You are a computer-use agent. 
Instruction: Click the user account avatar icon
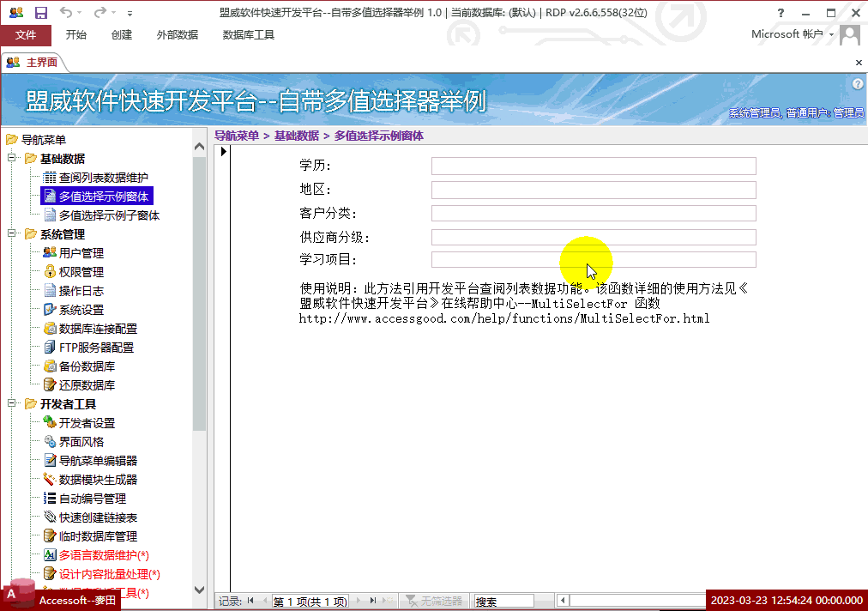[x=850, y=35]
